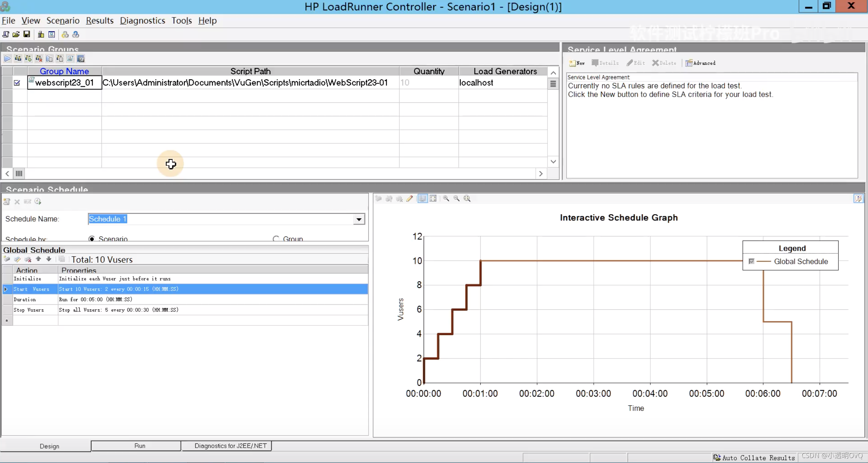Reset zoom with the zoom-fit magnifier icon
Viewport: 868px width, 463px height.
click(x=467, y=198)
